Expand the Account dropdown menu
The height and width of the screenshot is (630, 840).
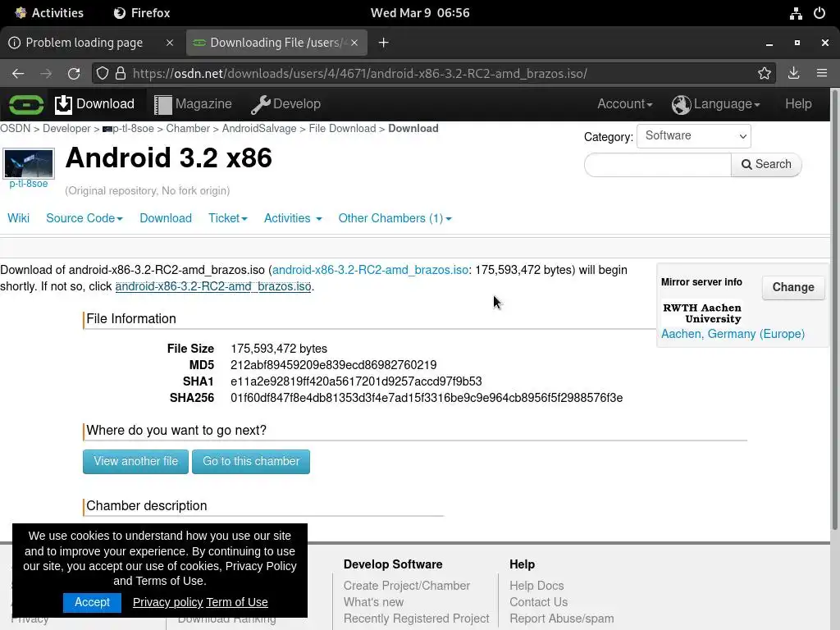point(624,104)
